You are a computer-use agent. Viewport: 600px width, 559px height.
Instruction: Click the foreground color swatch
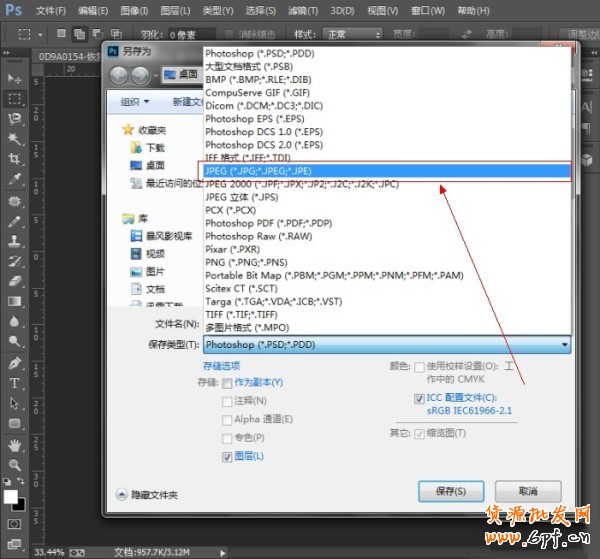pos(11,496)
